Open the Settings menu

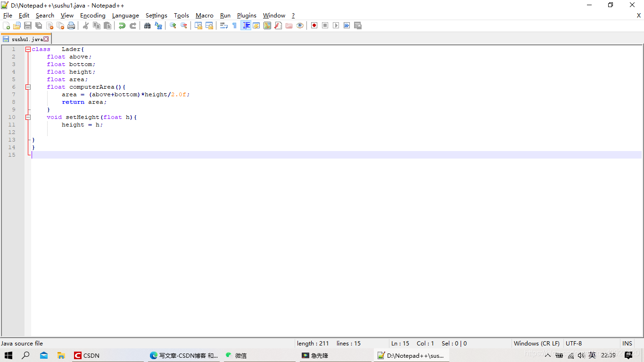click(157, 16)
